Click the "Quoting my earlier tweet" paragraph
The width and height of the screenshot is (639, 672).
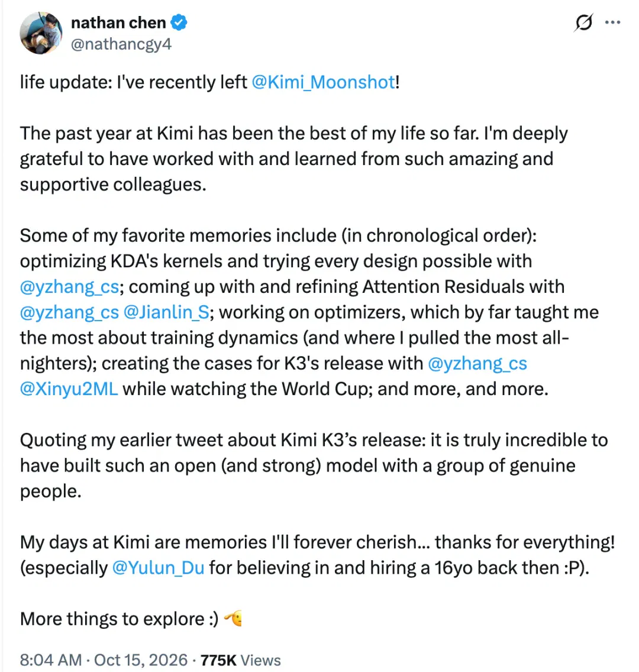[314, 466]
